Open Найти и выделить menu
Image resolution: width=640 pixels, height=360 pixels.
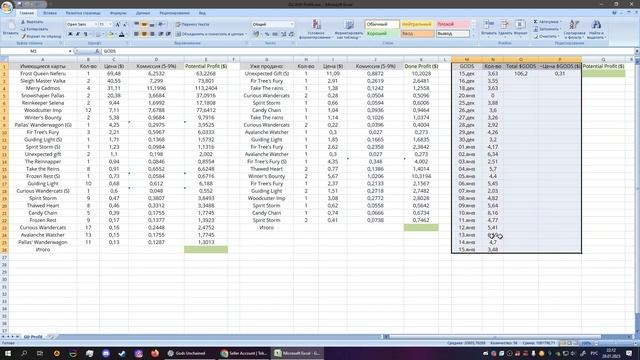(596, 29)
